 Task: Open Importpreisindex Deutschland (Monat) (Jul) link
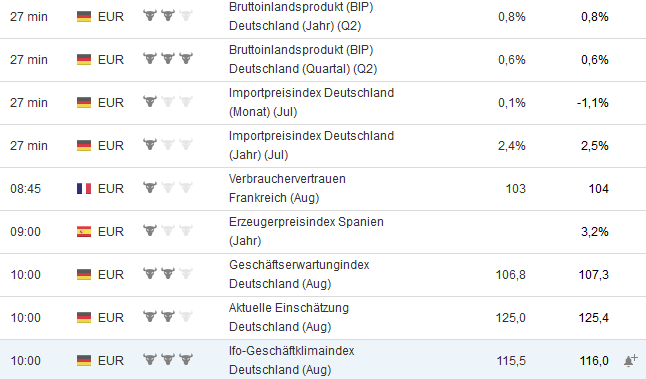click(311, 102)
